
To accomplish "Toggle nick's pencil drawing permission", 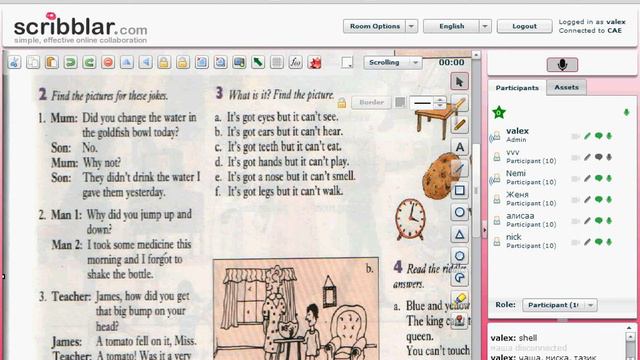I will point(587,242).
